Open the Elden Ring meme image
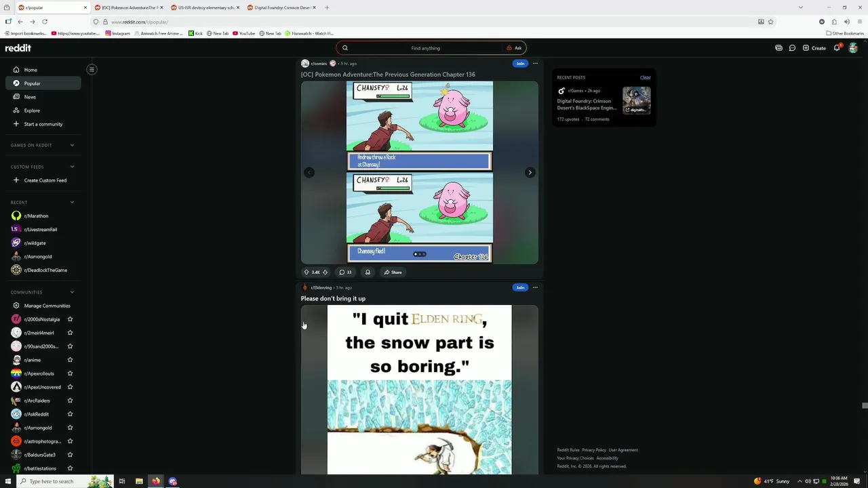 click(420, 390)
